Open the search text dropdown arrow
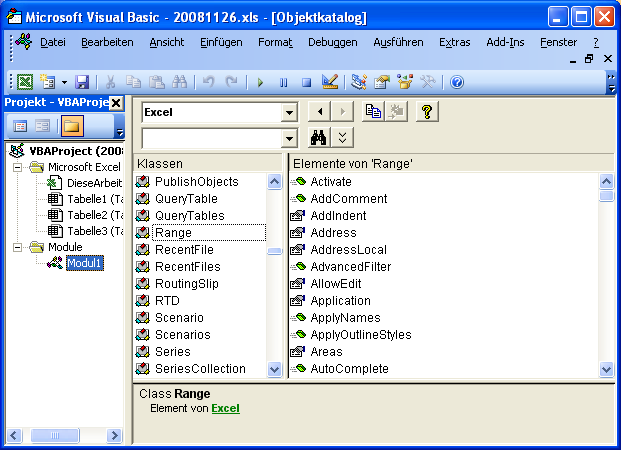 [289, 139]
